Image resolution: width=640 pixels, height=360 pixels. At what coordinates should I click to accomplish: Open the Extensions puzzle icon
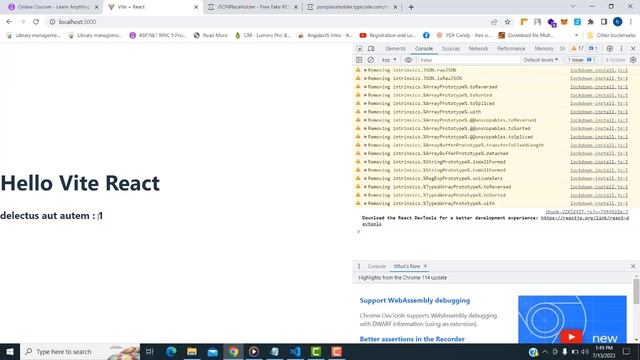point(591,22)
